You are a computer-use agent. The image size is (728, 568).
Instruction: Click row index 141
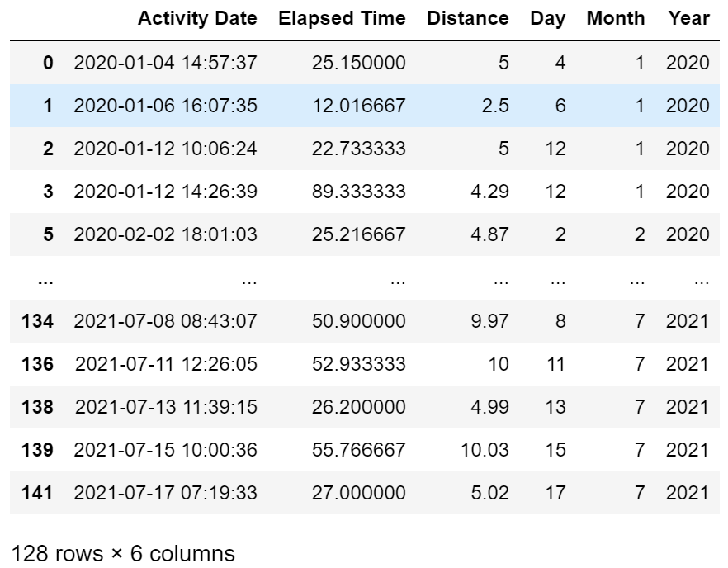(x=38, y=494)
